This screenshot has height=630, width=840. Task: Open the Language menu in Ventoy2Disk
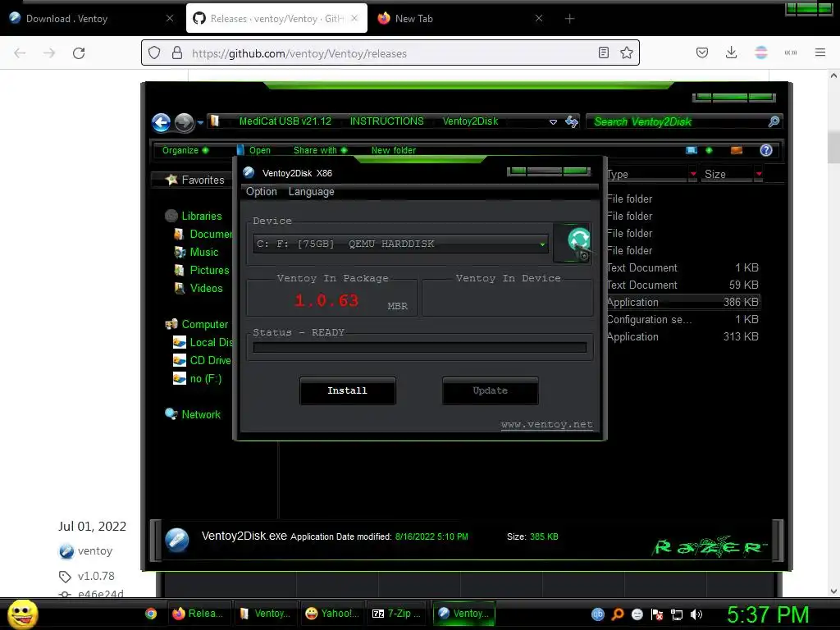(311, 192)
